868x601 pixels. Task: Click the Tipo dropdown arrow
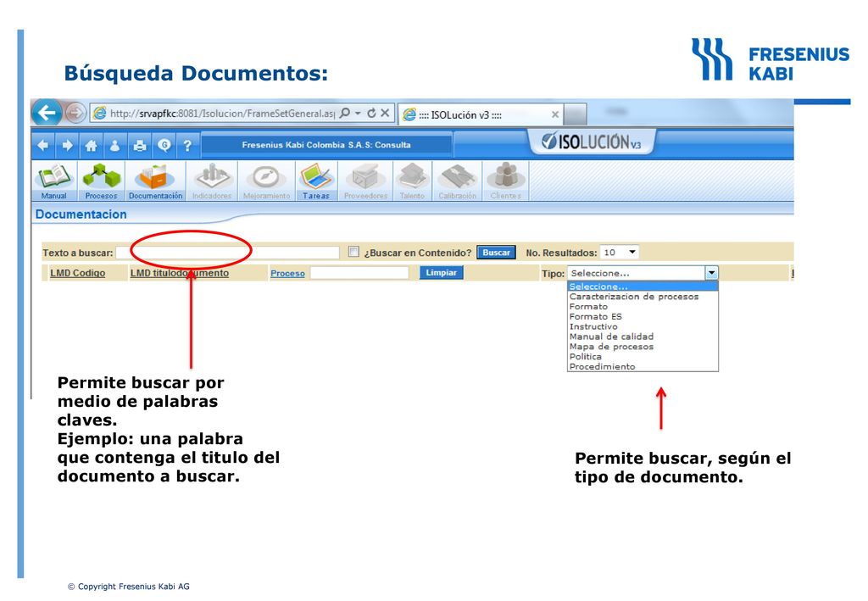pos(711,273)
